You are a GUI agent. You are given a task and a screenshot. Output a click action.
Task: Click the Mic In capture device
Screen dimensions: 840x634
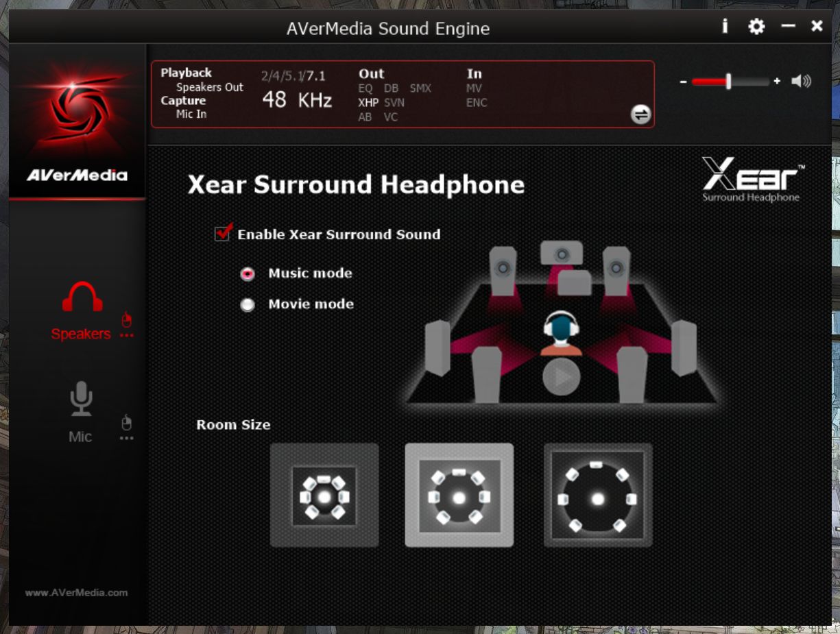point(191,114)
